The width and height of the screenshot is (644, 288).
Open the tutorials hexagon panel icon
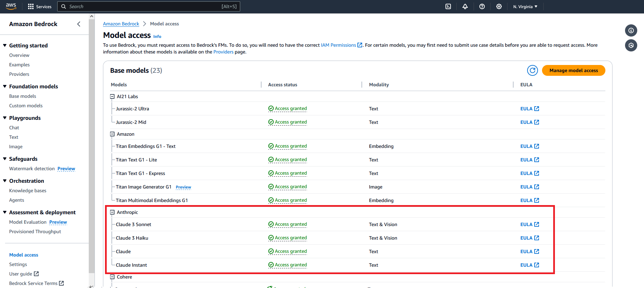(x=631, y=45)
